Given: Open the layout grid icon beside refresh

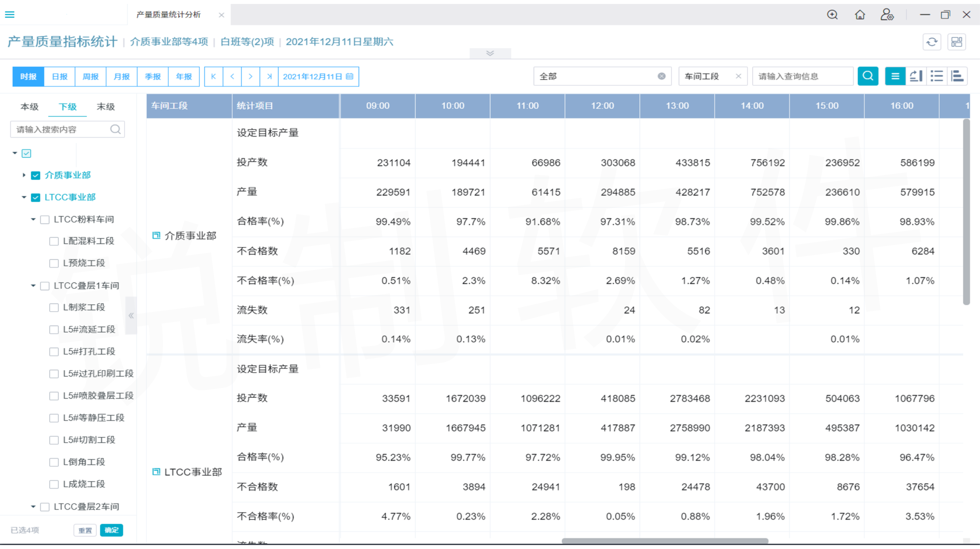Looking at the screenshot, I should point(956,42).
